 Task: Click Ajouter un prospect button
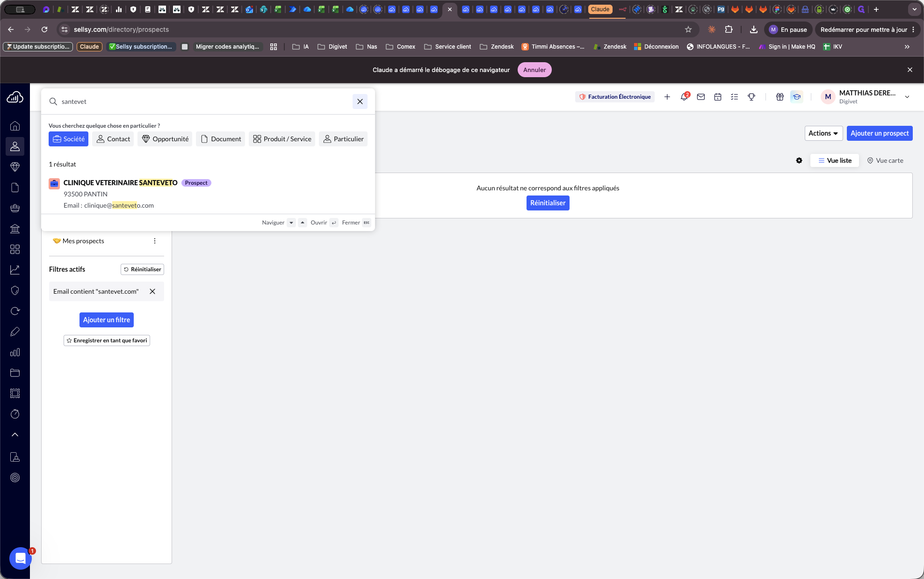880,133
